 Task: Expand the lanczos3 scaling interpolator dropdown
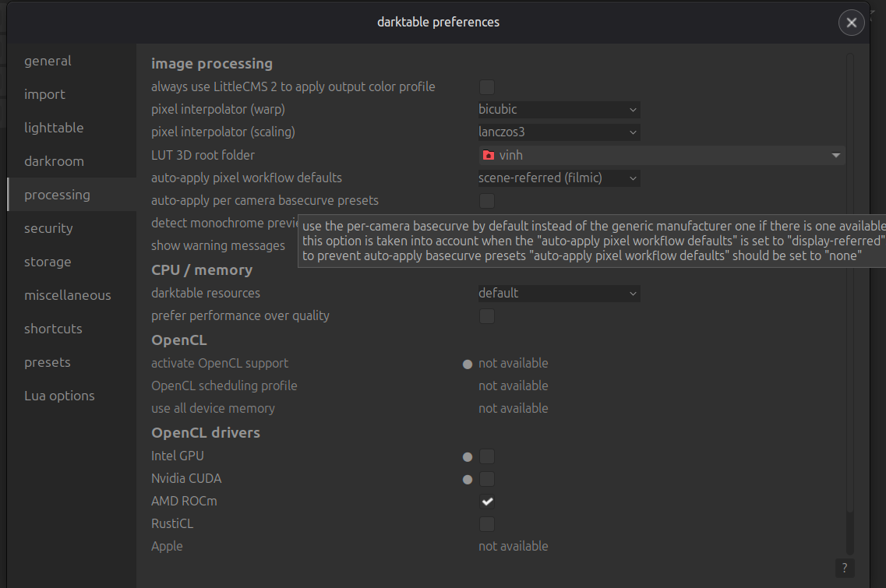(559, 132)
